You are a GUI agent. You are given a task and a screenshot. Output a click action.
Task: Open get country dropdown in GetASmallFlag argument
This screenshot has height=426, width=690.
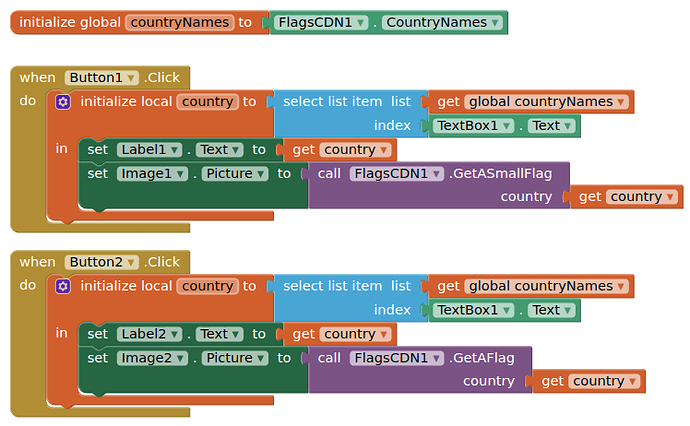coord(642,197)
